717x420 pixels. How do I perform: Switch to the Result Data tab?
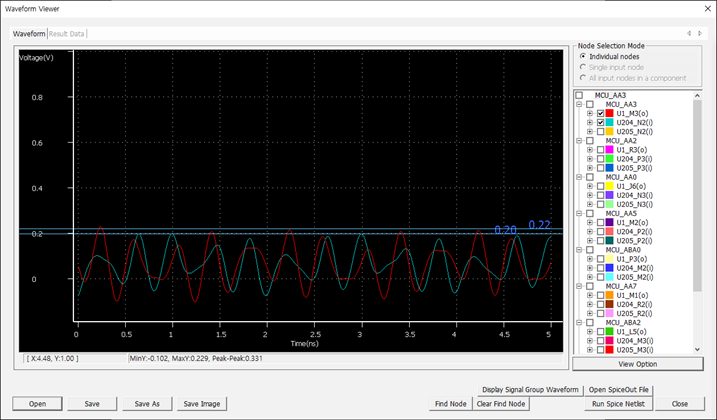66,34
